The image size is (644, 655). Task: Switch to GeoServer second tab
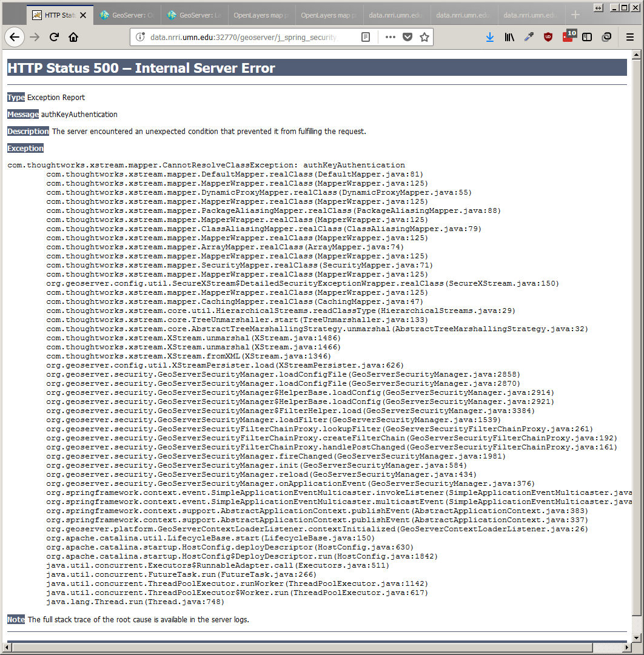[194, 15]
